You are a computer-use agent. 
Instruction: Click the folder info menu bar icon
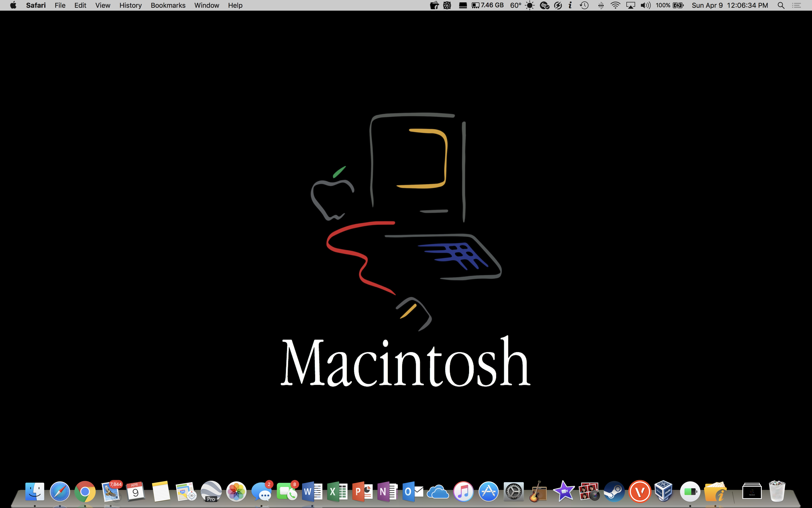click(435, 5)
